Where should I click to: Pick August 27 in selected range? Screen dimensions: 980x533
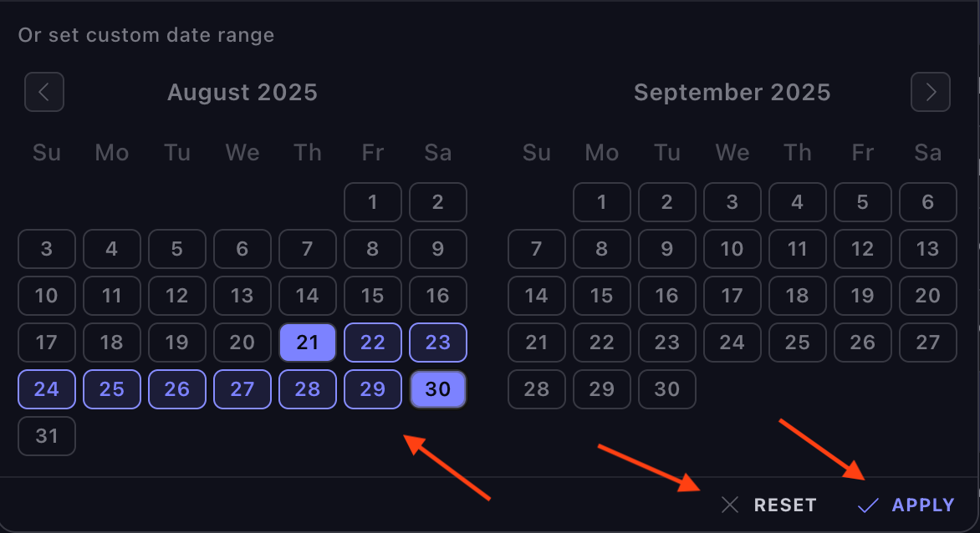(242, 389)
